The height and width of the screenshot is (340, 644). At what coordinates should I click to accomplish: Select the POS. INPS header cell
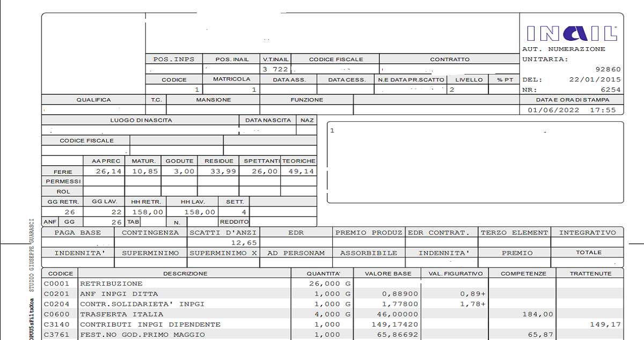(174, 59)
